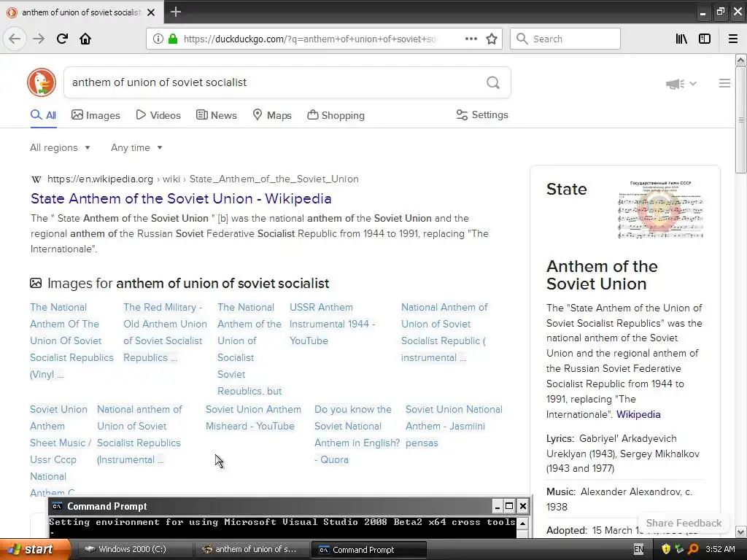Close the anthem search tab

(151, 12)
